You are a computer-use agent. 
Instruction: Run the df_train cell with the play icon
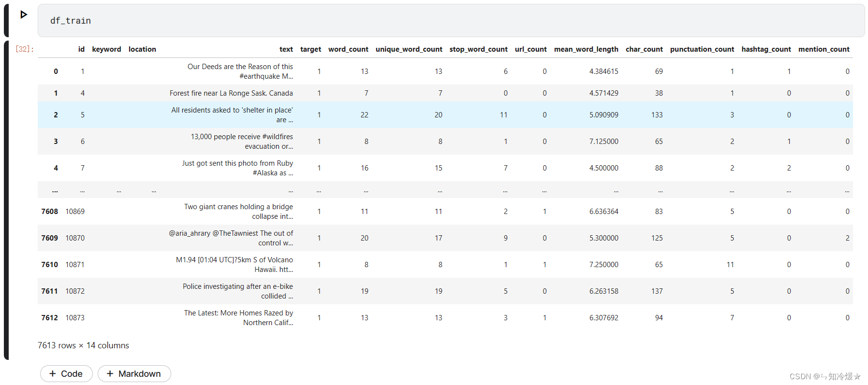pyautogui.click(x=23, y=14)
